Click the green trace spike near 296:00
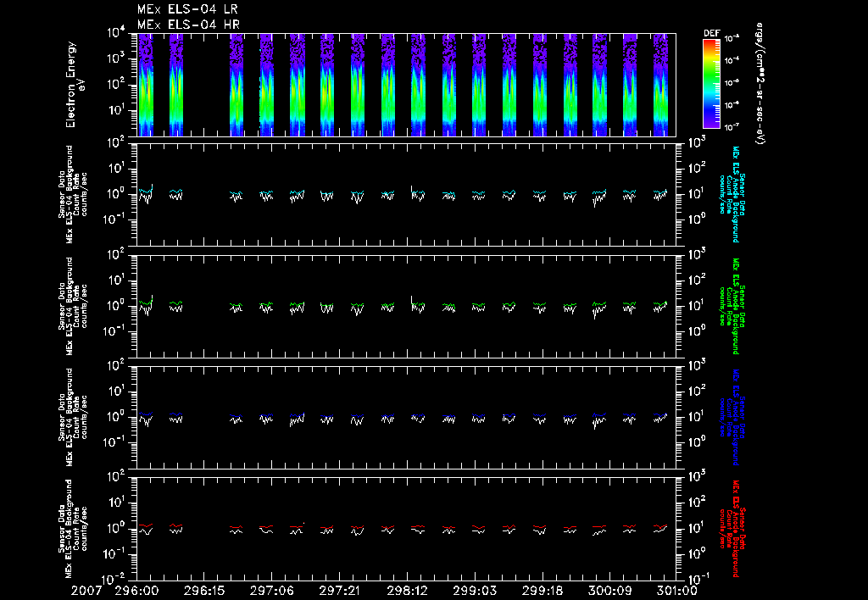The image size is (868, 600). click(152, 299)
